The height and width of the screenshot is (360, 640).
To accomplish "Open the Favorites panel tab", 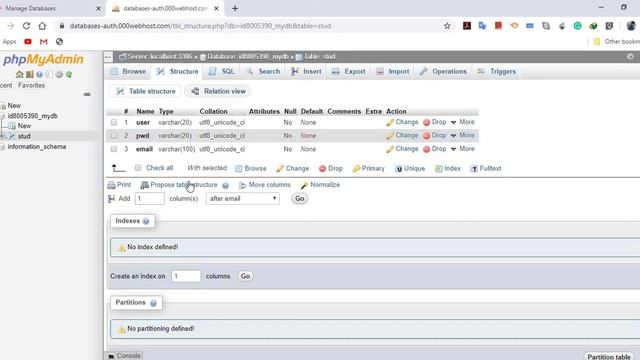I will (x=31, y=85).
